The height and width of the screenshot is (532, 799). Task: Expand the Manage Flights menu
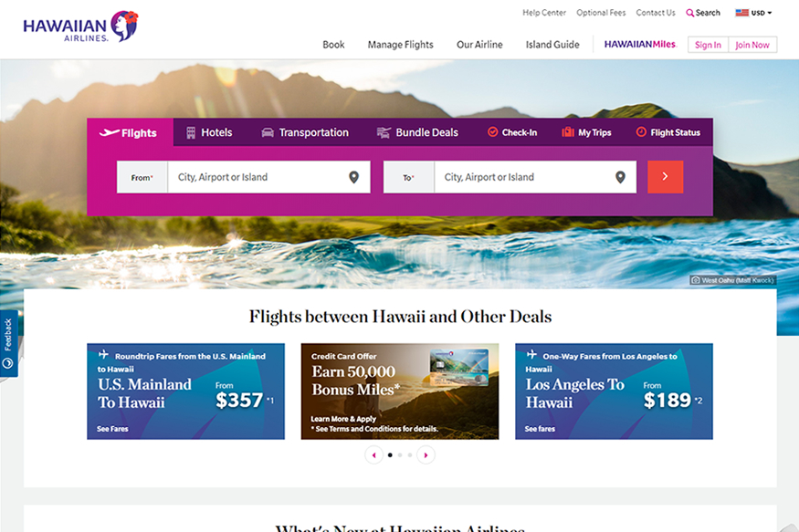(x=401, y=45)
